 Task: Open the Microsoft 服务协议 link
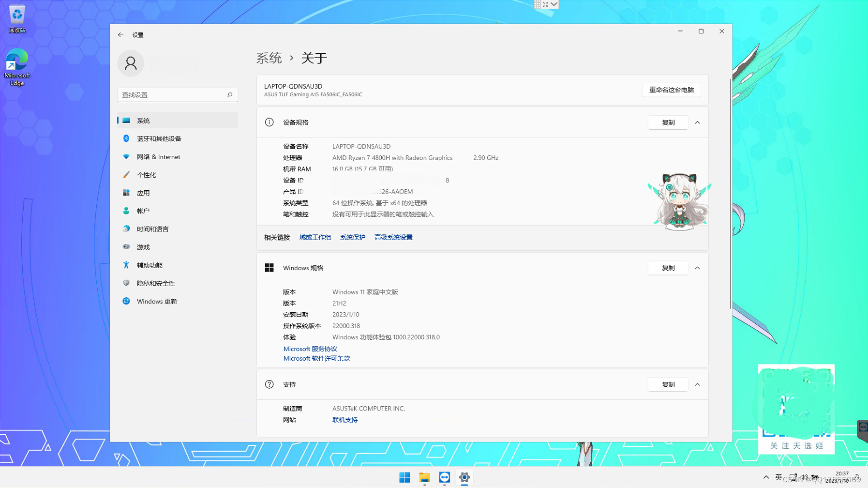[310, 349]
